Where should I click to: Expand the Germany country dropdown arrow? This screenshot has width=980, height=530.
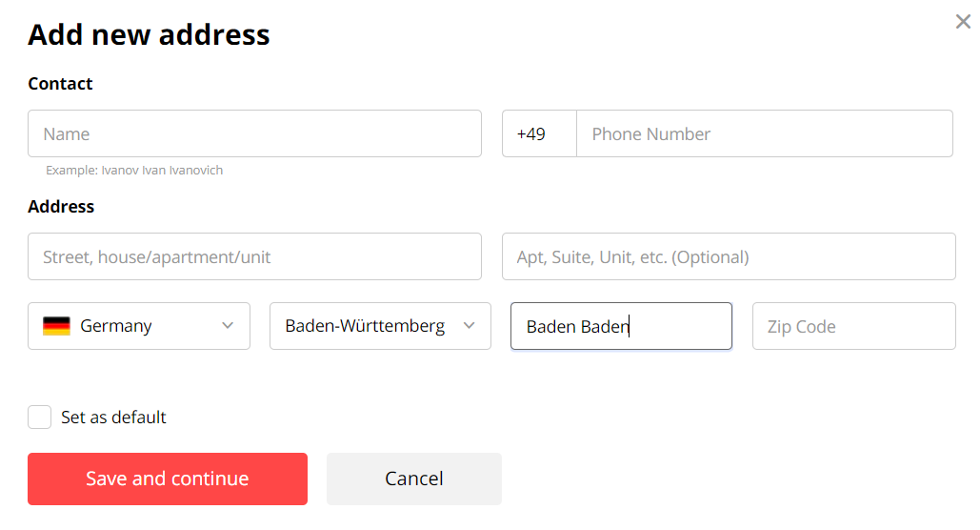tap(228, 325)
